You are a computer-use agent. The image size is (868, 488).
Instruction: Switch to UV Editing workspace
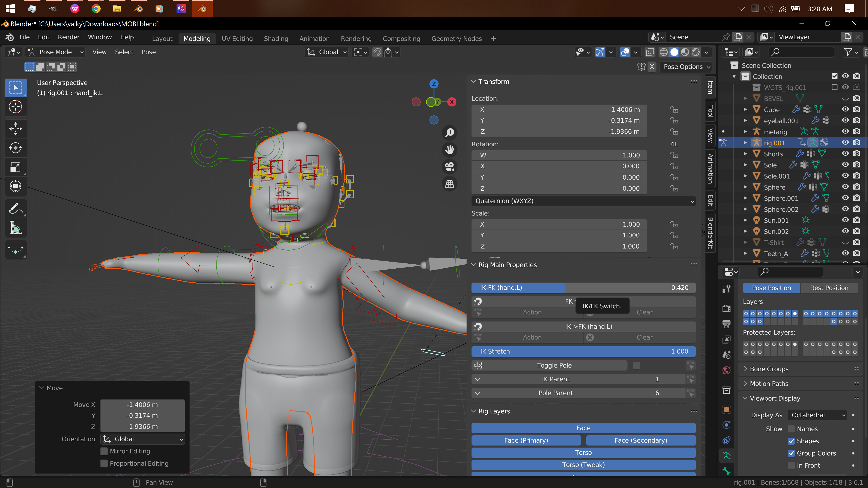[x=237, y=38]
